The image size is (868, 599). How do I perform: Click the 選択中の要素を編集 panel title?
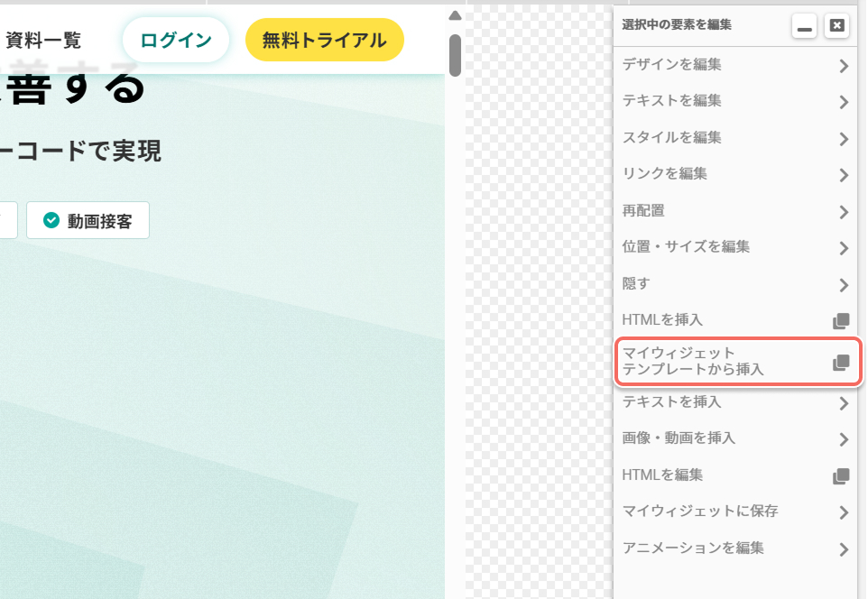(x=677, y=24)
